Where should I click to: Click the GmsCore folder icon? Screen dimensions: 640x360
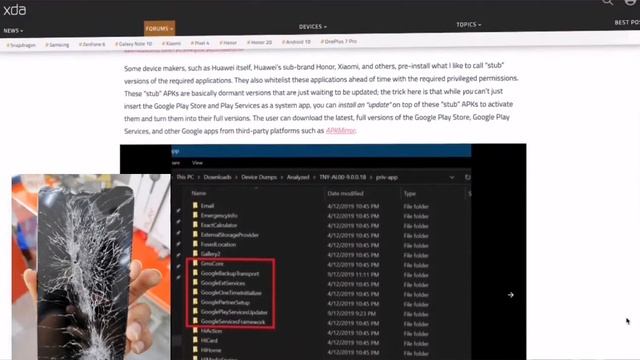(x=195, y=263)
